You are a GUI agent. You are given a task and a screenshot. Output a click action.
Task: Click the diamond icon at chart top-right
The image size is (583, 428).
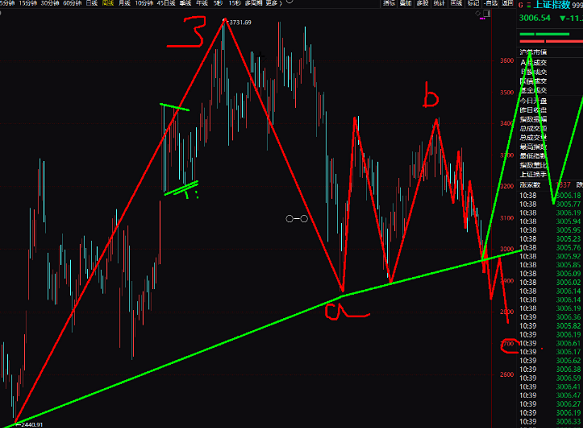coord(478,13)
